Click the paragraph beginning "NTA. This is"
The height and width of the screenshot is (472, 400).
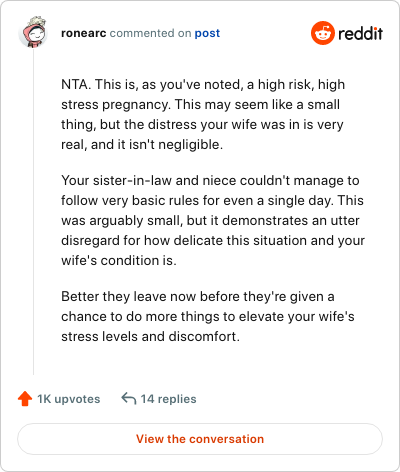203,114
